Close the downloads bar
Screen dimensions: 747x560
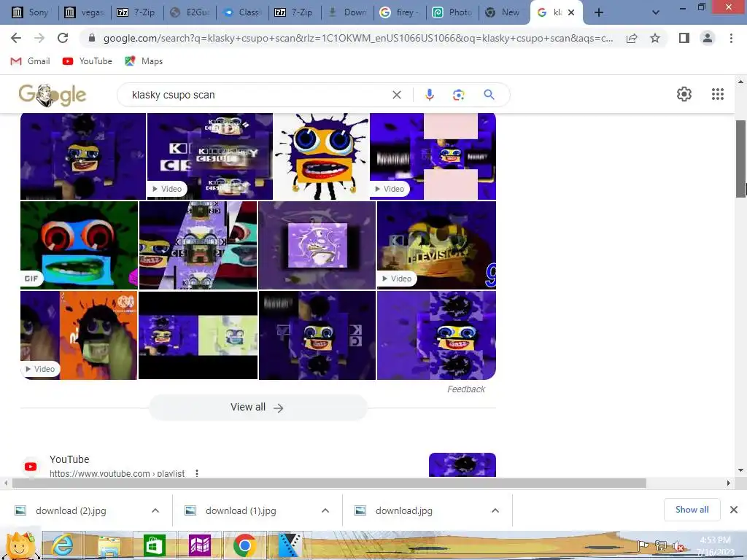click(734, 510)
